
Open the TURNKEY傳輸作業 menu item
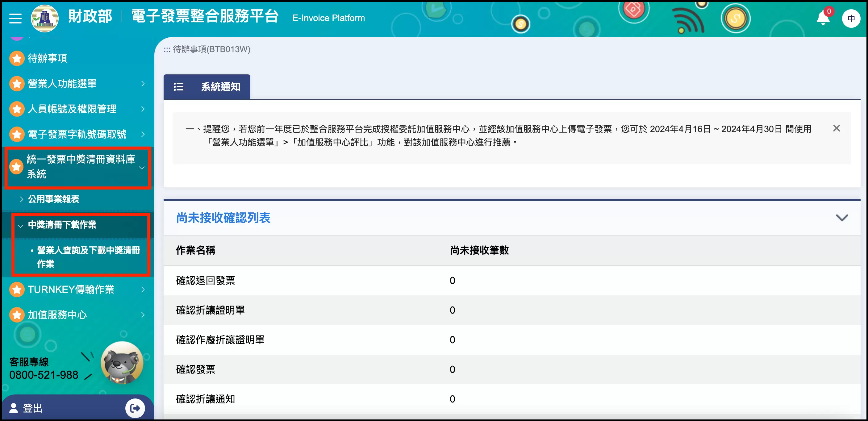[x=71, y=289]
